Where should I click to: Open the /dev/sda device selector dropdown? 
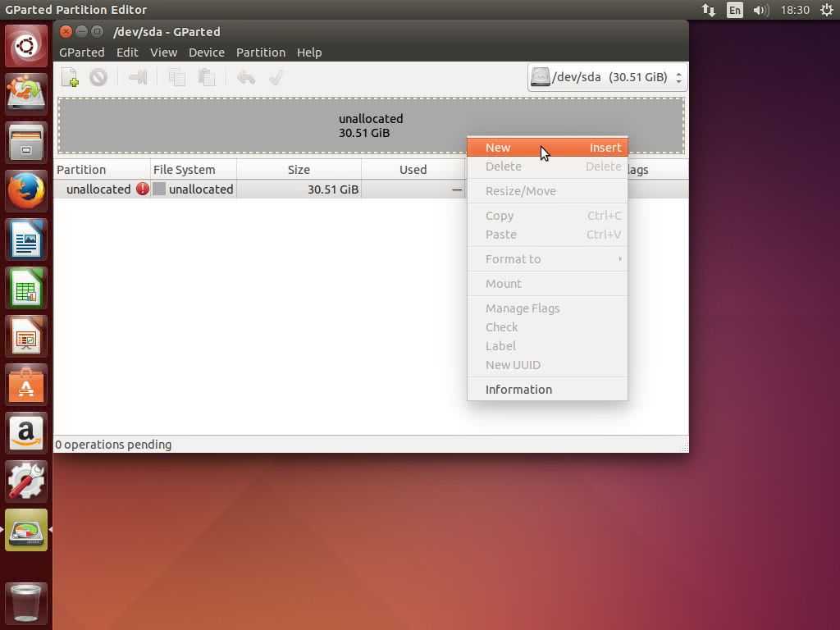coord(605,77)
